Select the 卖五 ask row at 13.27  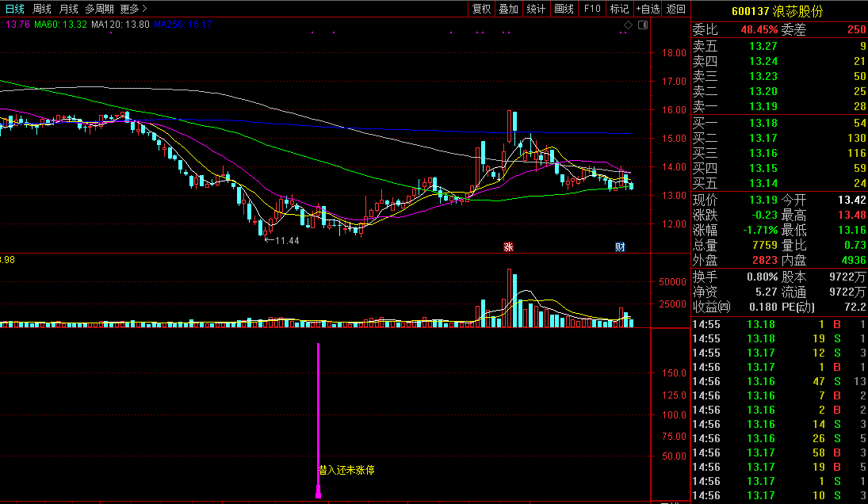[x=779, y=46]
